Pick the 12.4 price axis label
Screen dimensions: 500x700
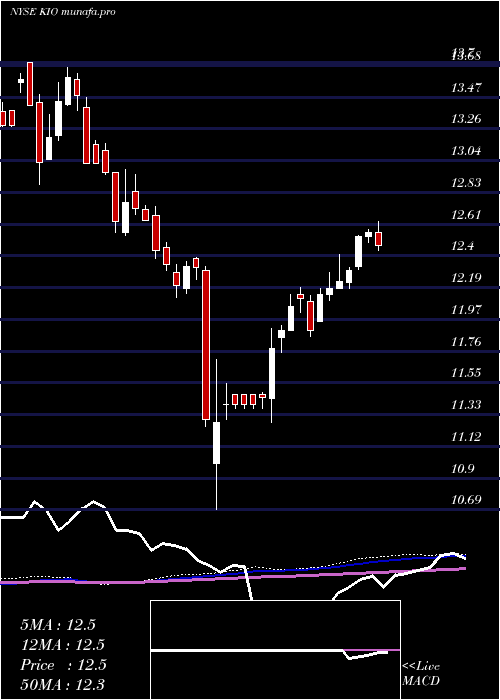click(462, 246)
